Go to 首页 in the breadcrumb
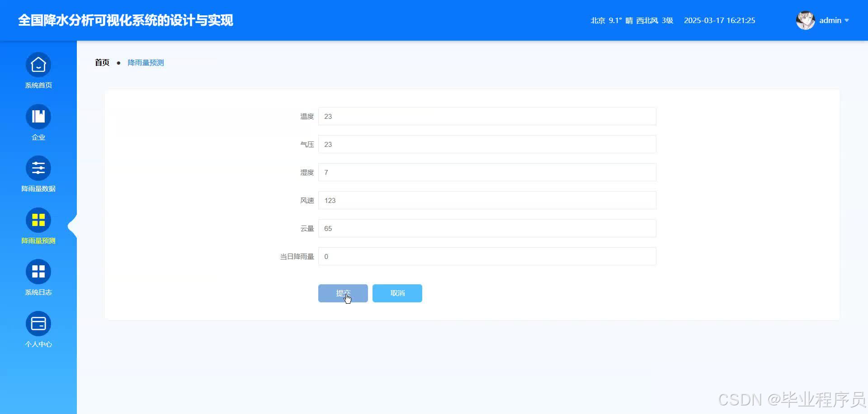This screenshot has width=868, height=414. 102,63
